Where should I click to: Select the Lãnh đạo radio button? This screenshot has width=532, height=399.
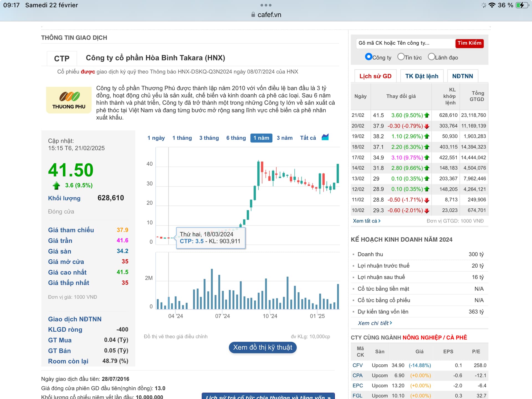[x=431, y=57]
